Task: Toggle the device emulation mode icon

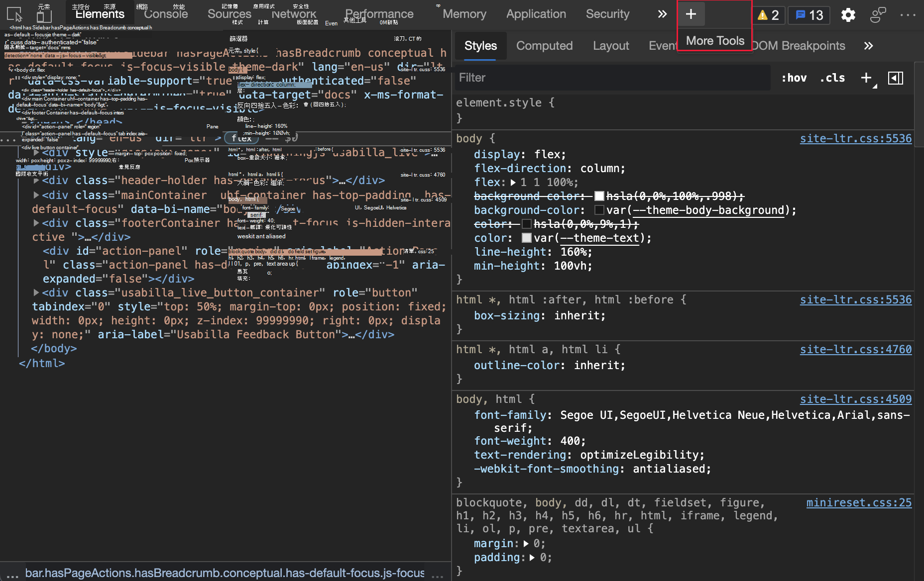Action: click(44, 15)
